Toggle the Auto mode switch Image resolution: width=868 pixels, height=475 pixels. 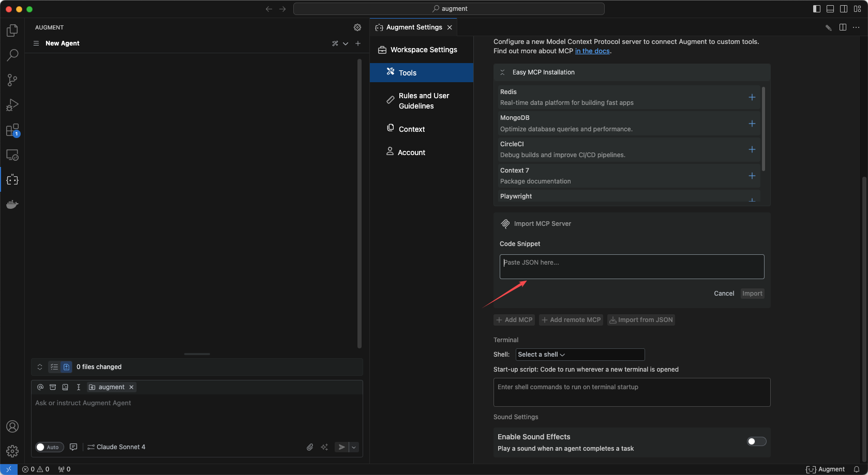coord(50,447)
